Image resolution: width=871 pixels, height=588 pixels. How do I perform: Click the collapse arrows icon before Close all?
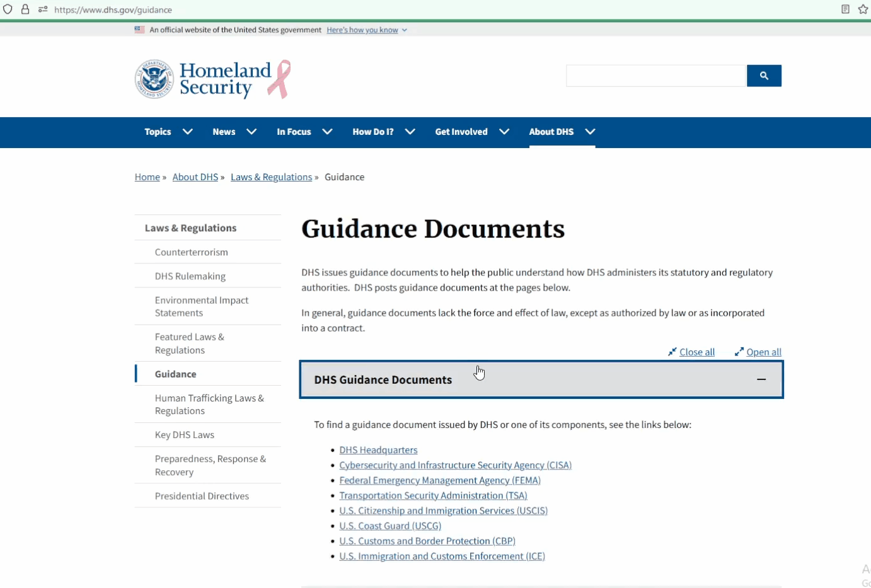[672, 352]
